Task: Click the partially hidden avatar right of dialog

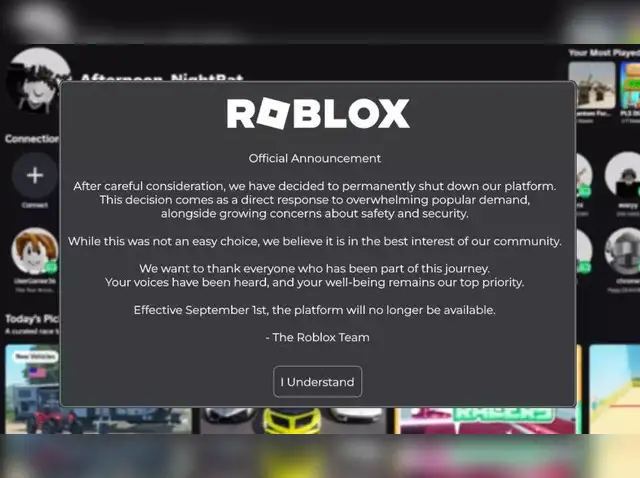Action: point(584,175)
